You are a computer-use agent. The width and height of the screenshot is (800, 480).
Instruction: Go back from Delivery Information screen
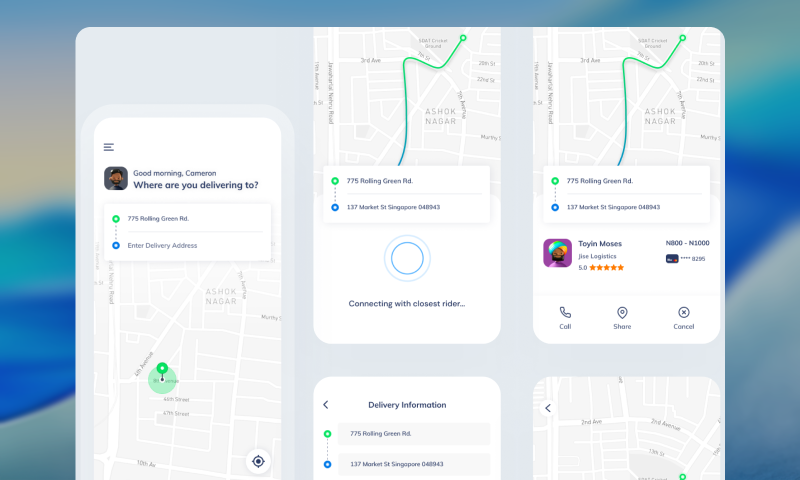pyautogui.click(x=326, y=405)
